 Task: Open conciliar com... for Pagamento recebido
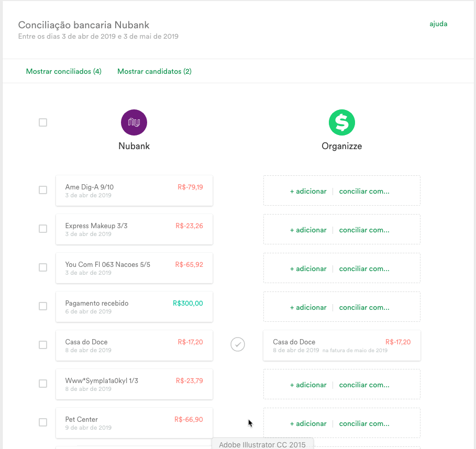tap(364, 308)
